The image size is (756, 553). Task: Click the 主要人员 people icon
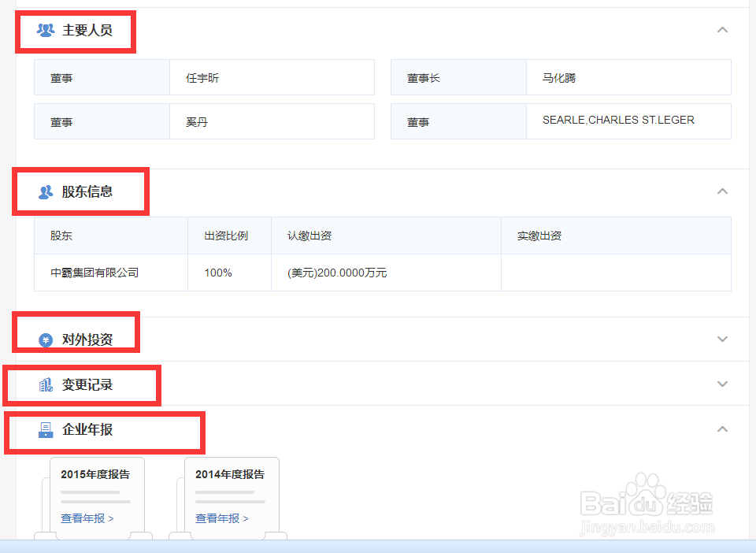pyautogui.click(x=45, y=31)
